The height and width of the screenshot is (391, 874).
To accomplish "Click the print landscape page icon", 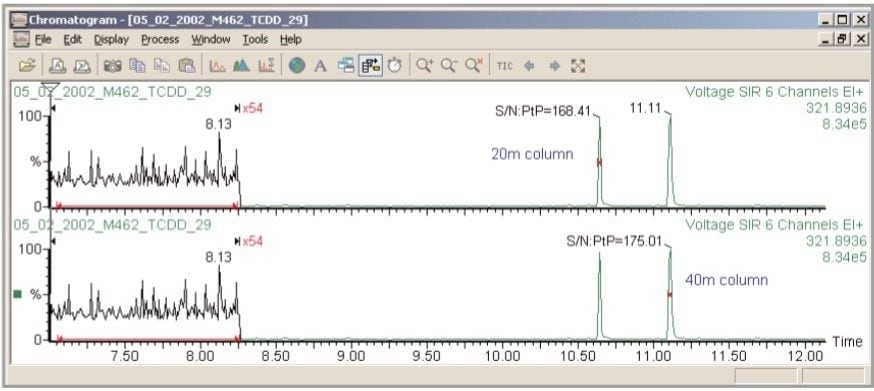I will point(82,66).
